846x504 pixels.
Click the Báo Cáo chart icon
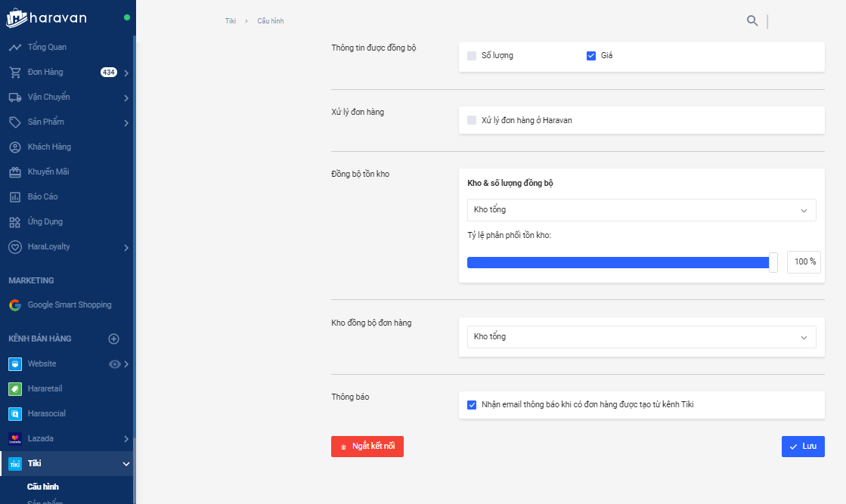click(x=14, y=197)
